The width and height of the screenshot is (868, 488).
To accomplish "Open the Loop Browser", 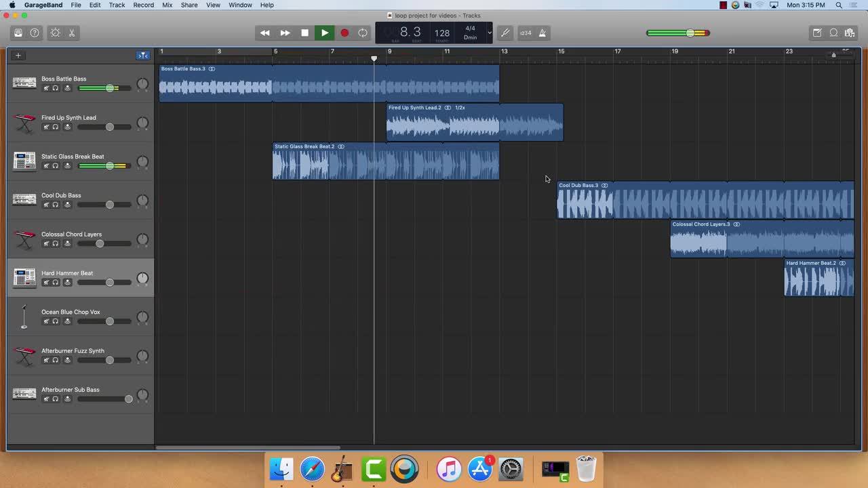I will [x=833, y=33].
